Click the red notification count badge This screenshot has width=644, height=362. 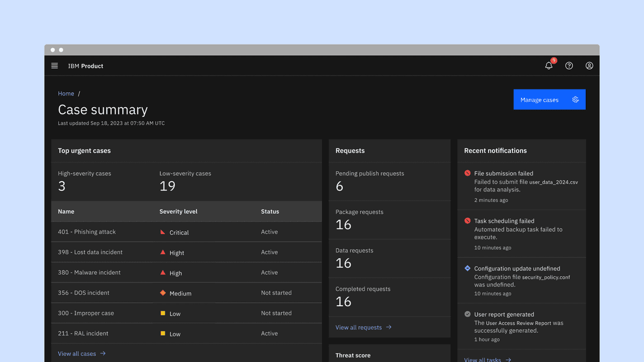[553, 60]
